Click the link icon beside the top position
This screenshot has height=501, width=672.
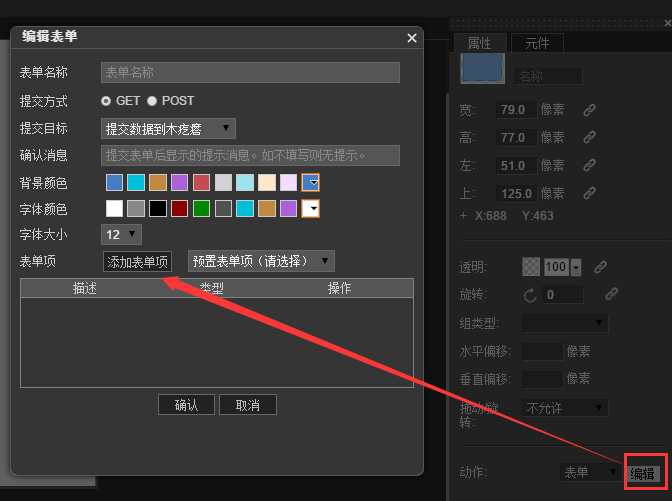[x=590, y=193]
